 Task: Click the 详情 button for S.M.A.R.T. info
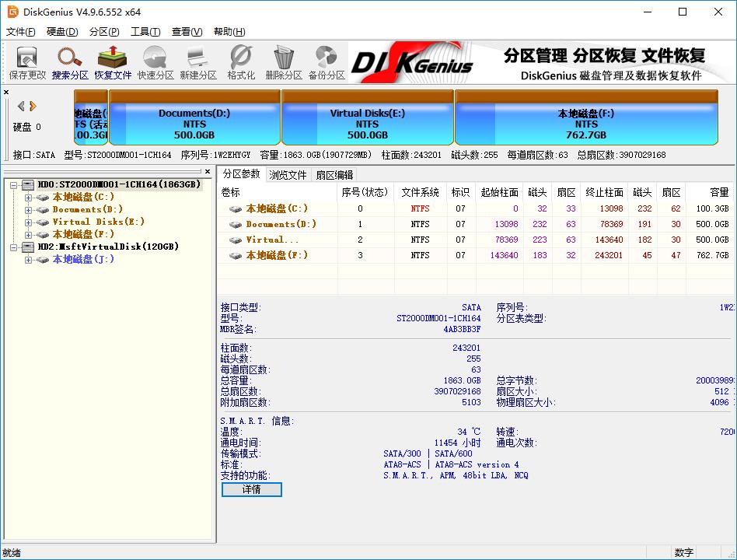point(251,489)
